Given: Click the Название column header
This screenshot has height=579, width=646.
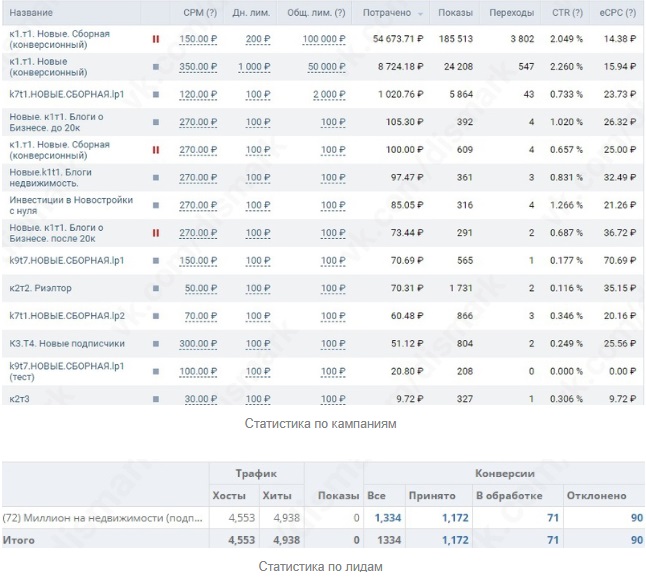Looking at the screenshot, I should click(31, 13).
